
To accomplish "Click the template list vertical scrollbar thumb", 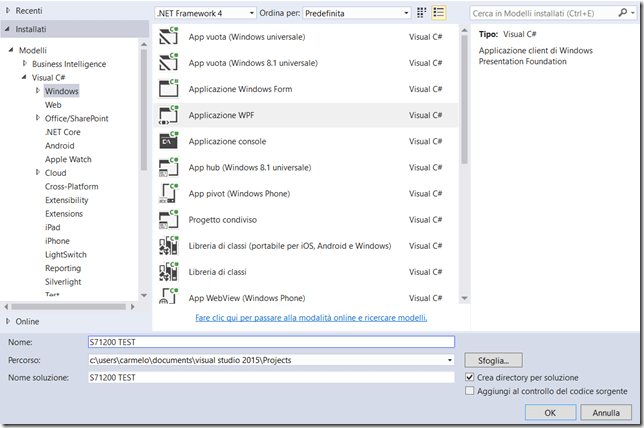I will point(465,100).
